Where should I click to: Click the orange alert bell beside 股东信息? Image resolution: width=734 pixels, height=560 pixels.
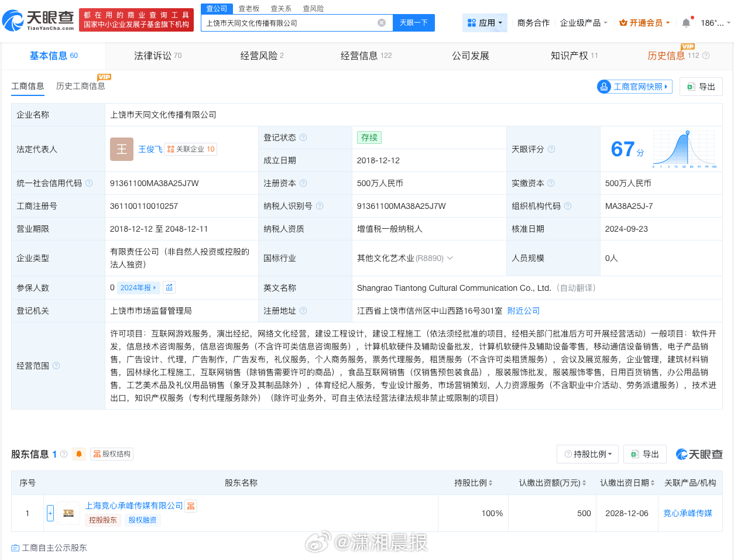coord(79,454)
